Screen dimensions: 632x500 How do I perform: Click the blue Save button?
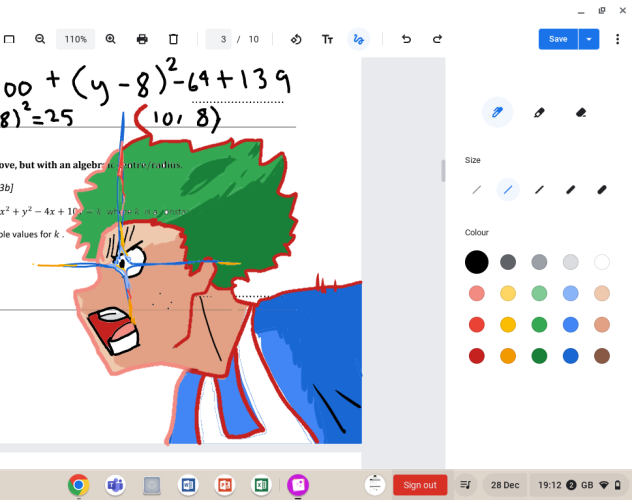click(558, 39)
